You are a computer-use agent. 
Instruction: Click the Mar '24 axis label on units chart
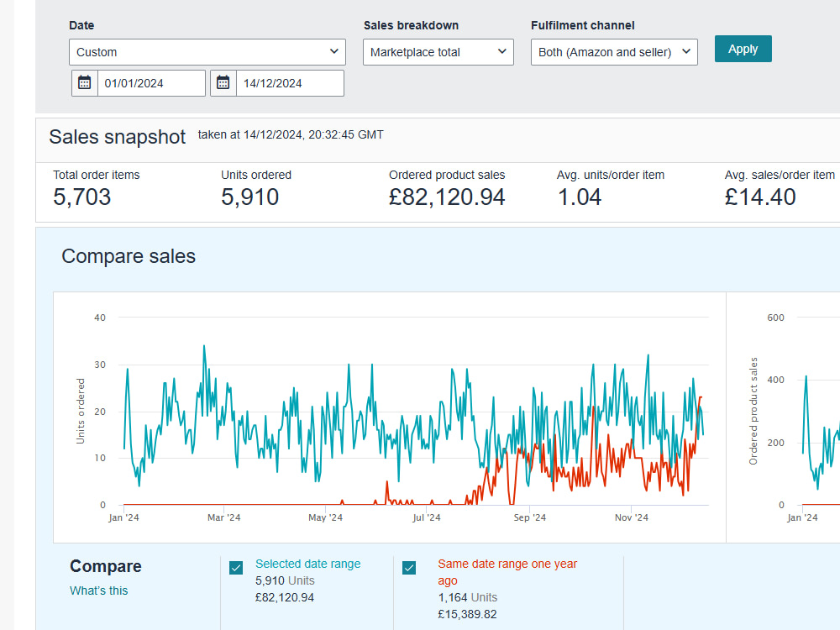[224, 517]
